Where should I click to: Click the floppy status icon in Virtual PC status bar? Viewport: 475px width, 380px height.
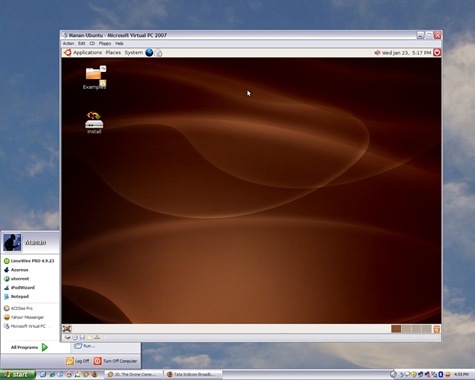(82, 337)
